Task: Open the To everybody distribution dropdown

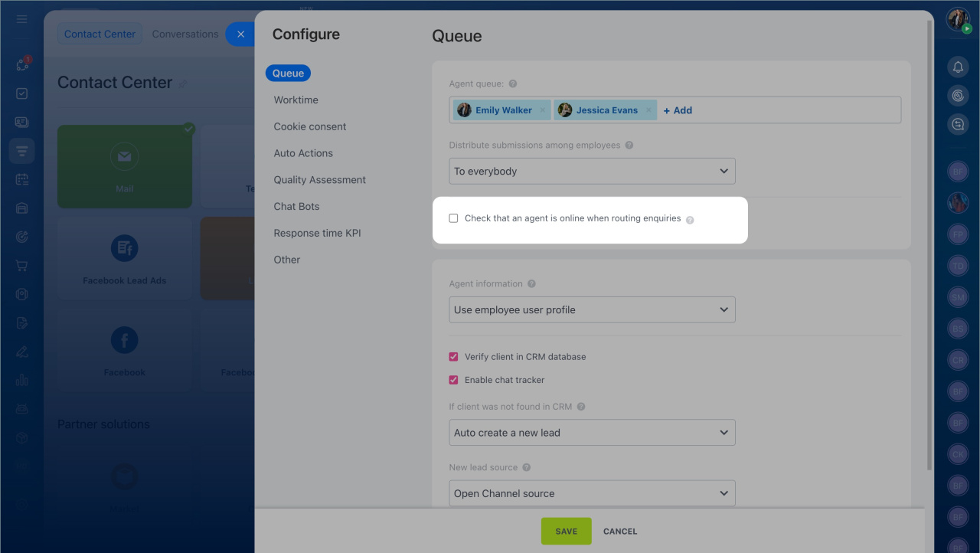Action: click(592, 172)
